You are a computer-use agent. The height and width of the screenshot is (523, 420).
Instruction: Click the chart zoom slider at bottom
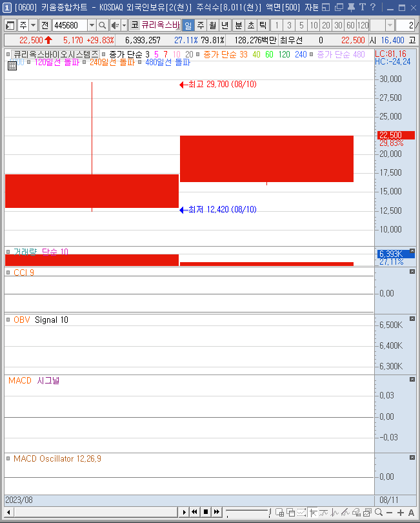248,512
